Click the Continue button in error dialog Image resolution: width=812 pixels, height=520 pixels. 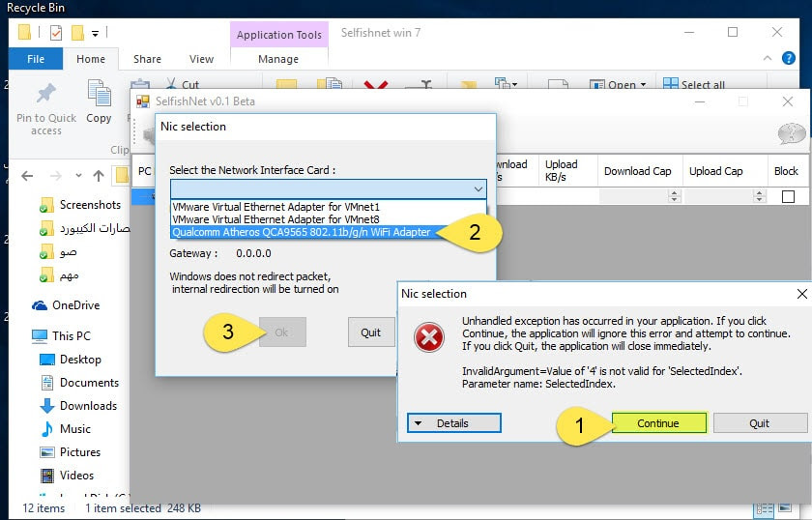tap(658, 423)
